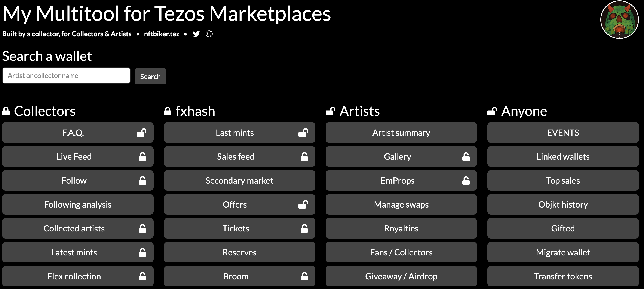Screen dimensions: 644x289
Task: Click the lock icon on Sales feed
Action: pos(304,157)
